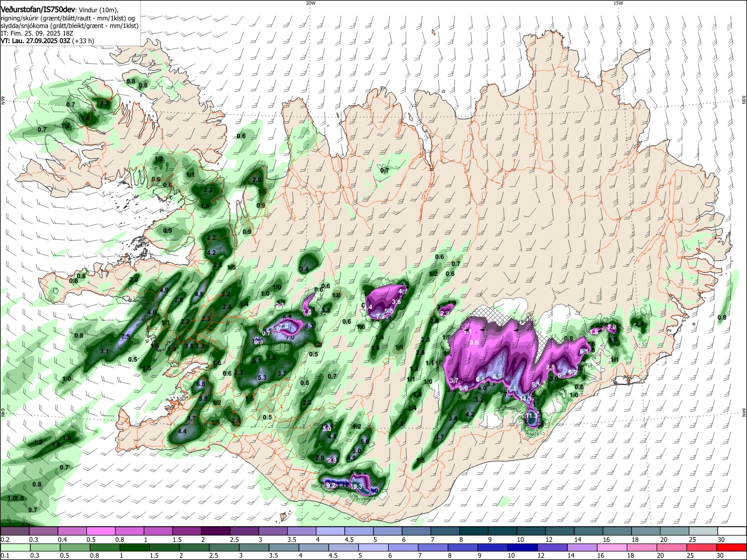
Task: Click the '0.2' label under the top legend row
Action: pos(4,540)
